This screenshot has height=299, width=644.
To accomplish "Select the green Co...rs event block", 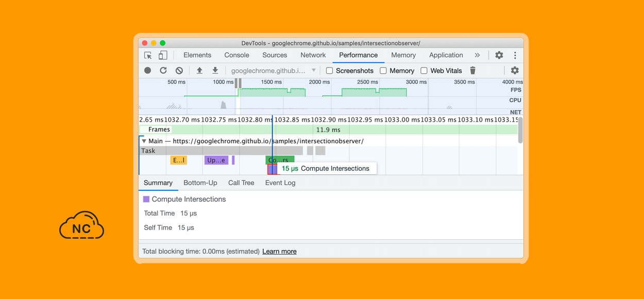I will pos(280,160).
